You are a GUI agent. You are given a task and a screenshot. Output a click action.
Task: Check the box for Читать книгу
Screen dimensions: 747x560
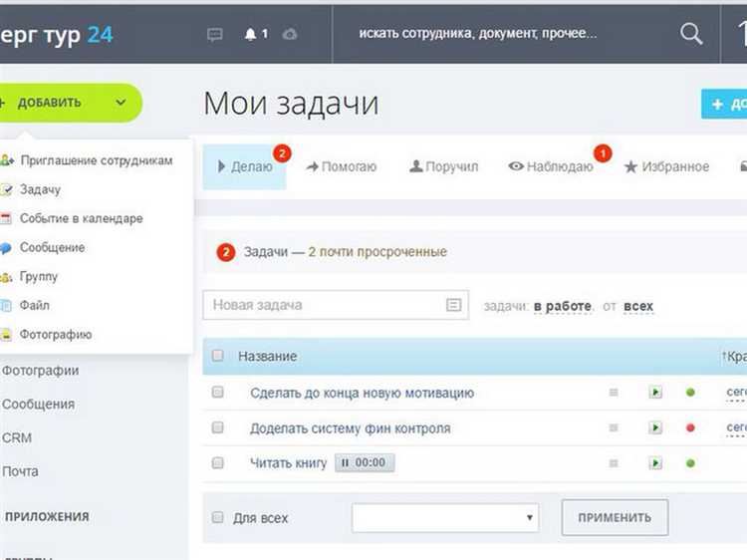(x=218, y=462)
